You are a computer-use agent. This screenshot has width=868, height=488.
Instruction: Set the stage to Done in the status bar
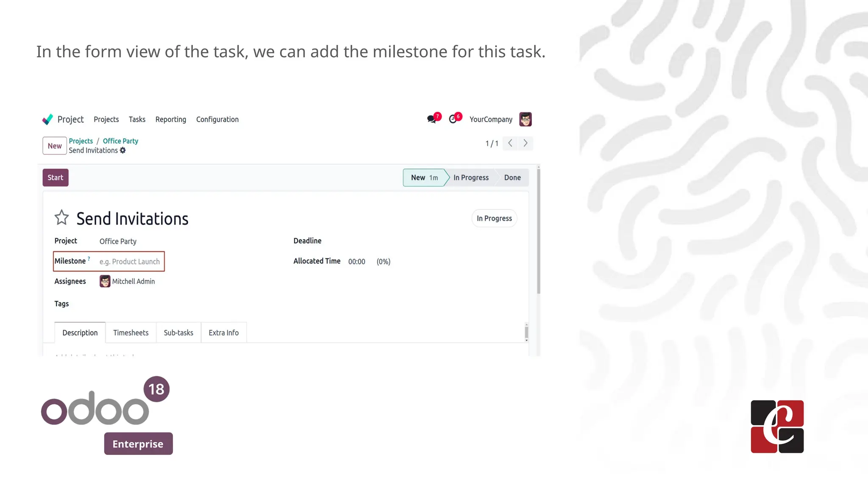pyautogui.click(x=512, y=177)
